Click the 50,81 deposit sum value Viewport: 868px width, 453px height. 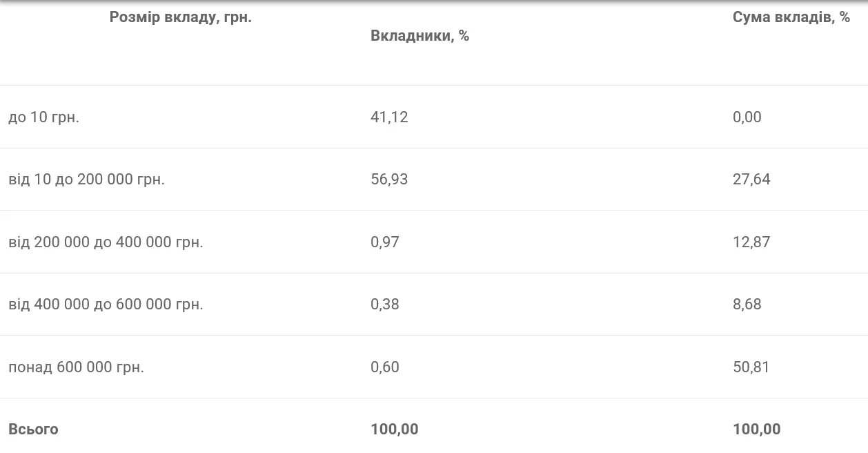click(x=751, y=367)
